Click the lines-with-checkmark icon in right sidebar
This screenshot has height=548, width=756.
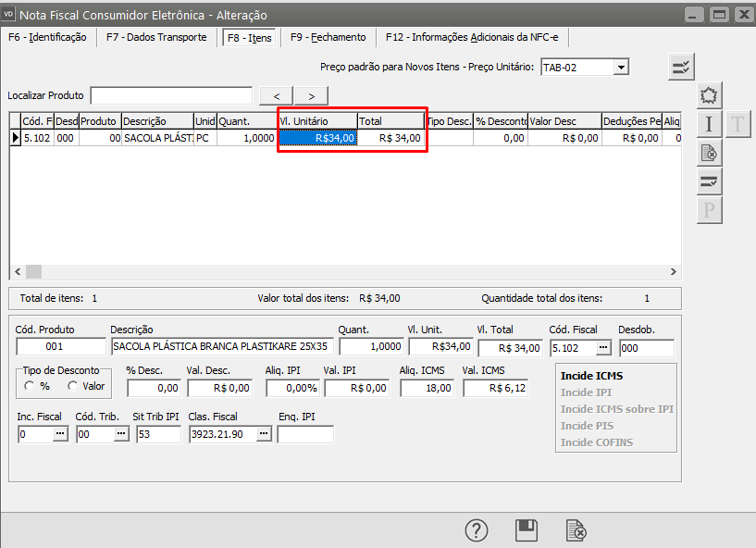709,181
